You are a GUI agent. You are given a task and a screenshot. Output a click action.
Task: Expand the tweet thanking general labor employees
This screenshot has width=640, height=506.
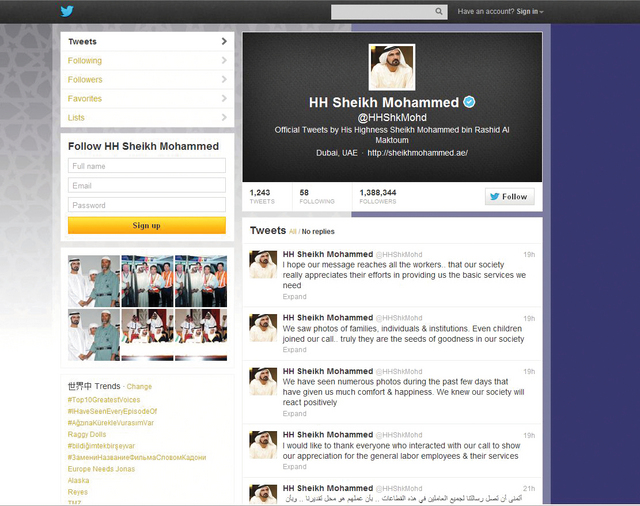[x=294, y=466]
